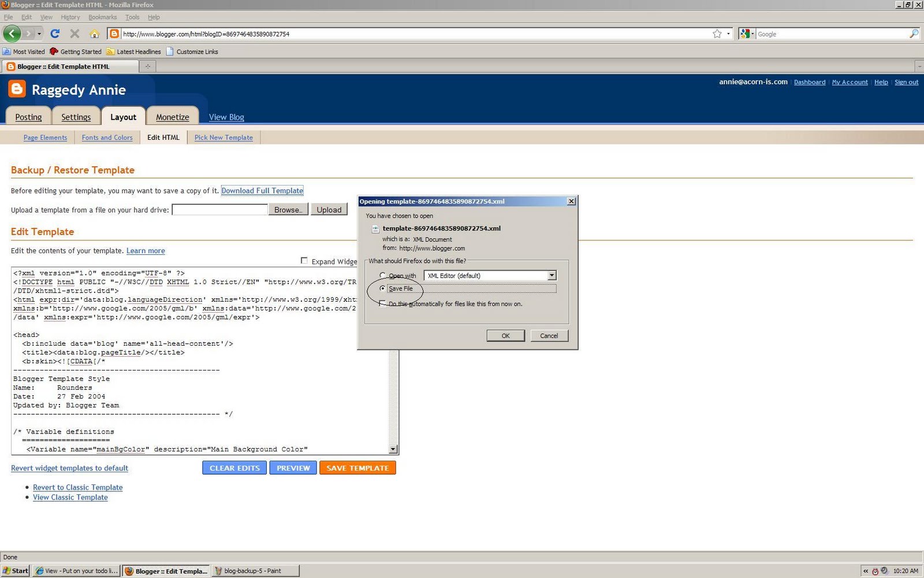Click in the Google search box
Image resolution: width=924 pixels, height=578 pixels.
pyautogui.click(x=832, y=34)
